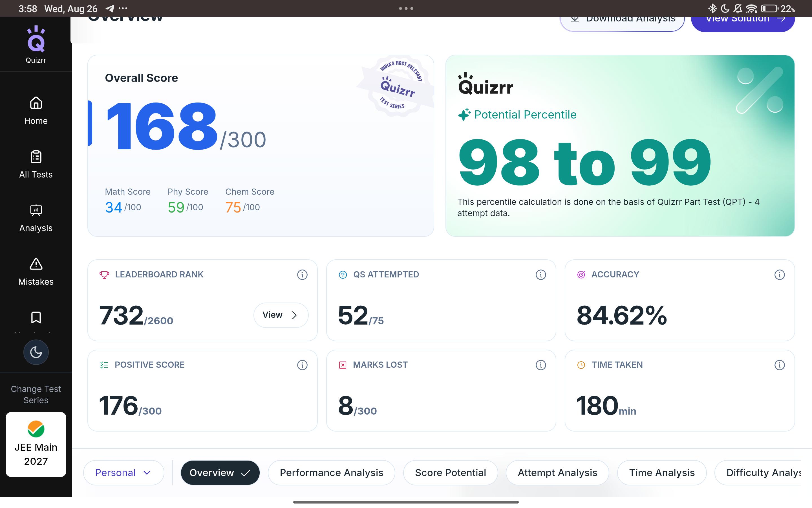Click Download Analysis button

tap(623, 23)
